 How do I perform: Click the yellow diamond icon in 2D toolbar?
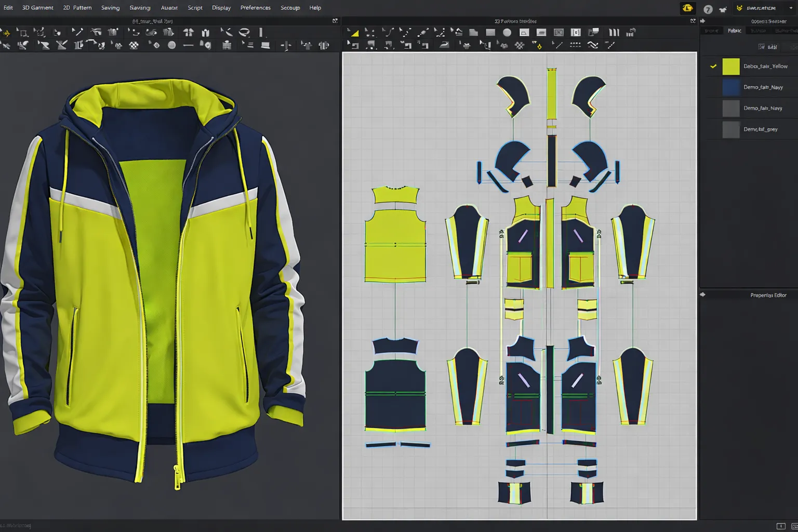[539, 47]
